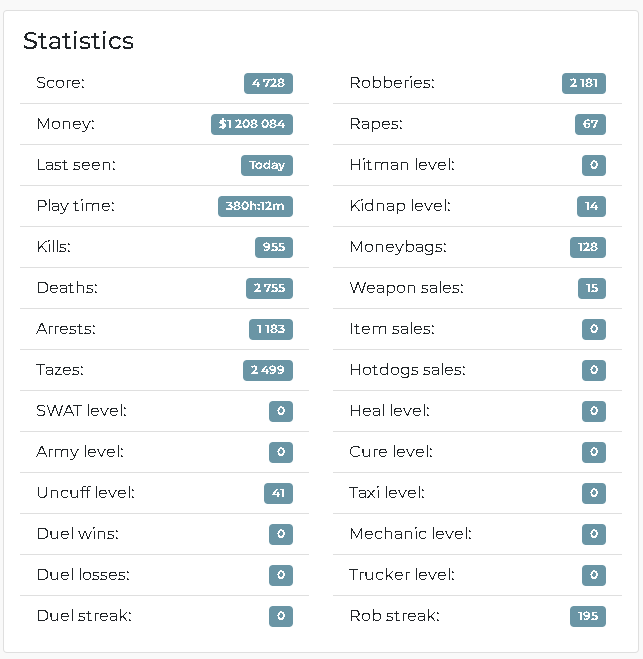Select the Play time 380h:12m badge
Viewport: 643px width, 659px height.
tap(255, 206)
